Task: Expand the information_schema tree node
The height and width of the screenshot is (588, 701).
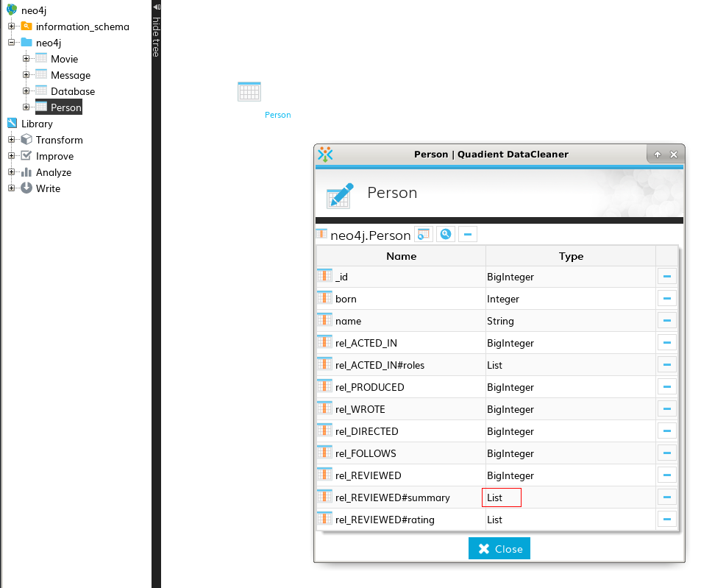Action: point(12,26)
